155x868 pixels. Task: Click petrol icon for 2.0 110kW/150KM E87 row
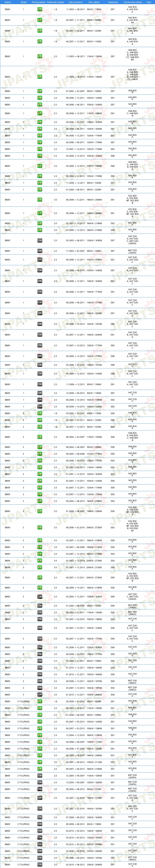point(40,56)
